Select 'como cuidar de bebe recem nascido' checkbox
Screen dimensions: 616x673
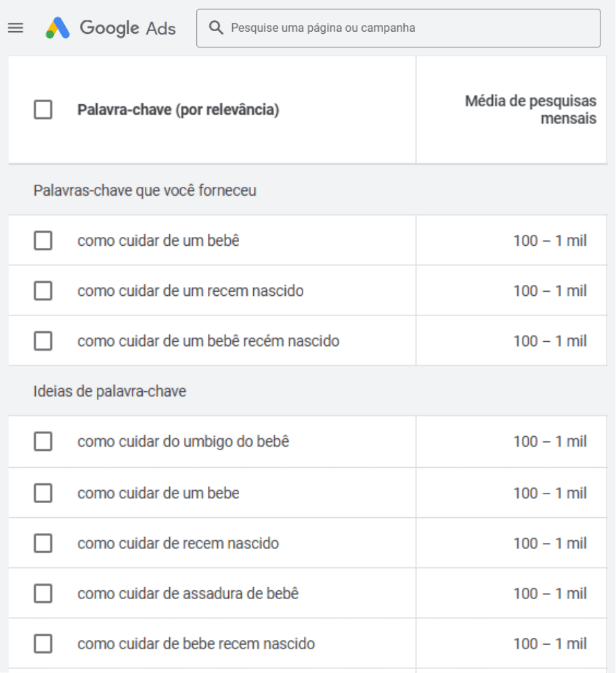point(43,643)
